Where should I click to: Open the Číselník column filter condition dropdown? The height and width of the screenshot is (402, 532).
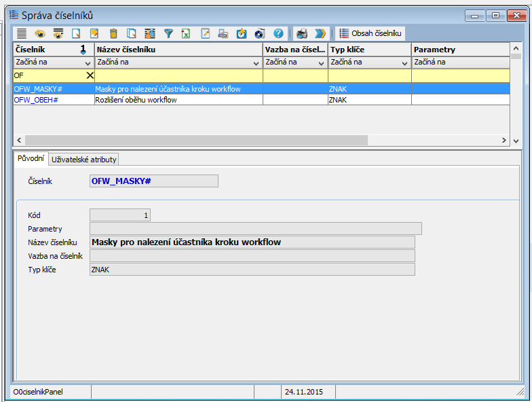[88, 62]
